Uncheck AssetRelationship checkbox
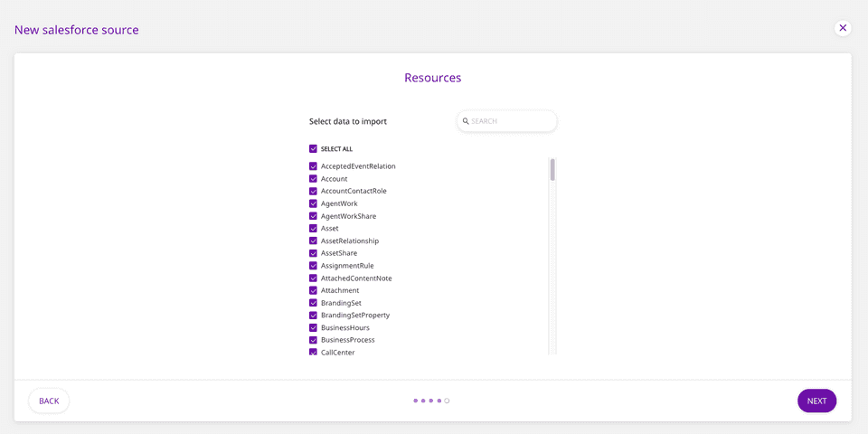The image size is (868, 434). coord(313,241)
